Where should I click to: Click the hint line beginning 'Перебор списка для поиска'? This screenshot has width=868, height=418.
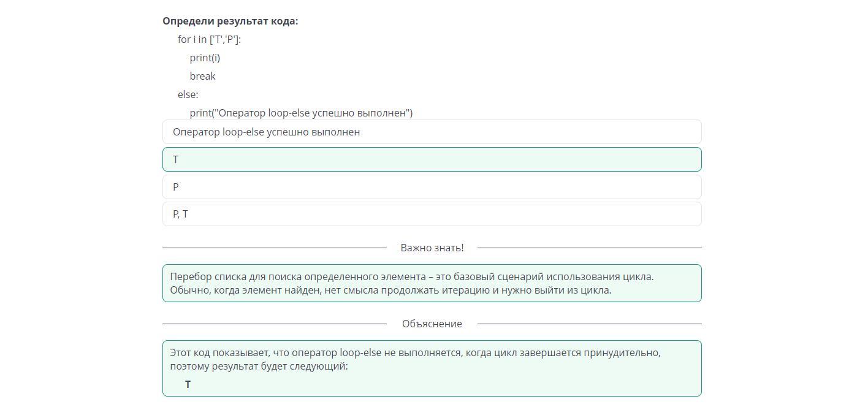click(x=411, y=276)
